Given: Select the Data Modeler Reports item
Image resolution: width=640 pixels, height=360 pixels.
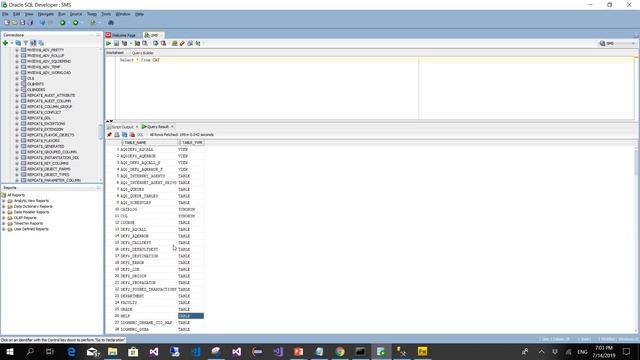Looking at the screenshot, I should coord(31,212).
